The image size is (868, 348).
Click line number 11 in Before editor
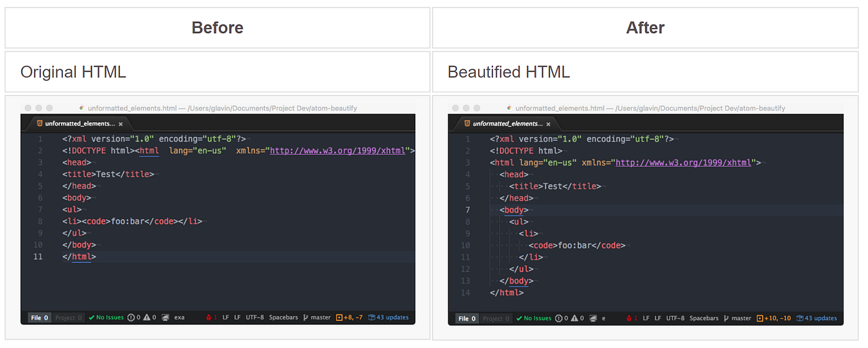coord(38,256)
